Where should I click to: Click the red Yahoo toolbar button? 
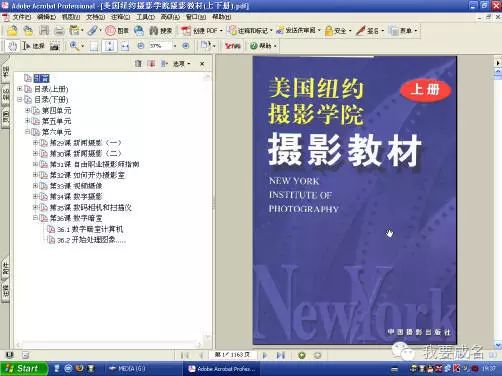click(233, 46)
